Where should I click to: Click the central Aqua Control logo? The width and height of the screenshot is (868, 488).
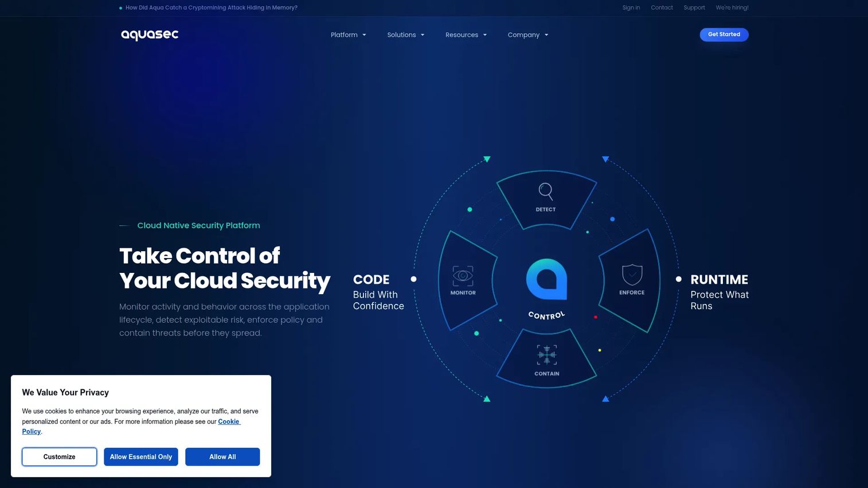547,279
